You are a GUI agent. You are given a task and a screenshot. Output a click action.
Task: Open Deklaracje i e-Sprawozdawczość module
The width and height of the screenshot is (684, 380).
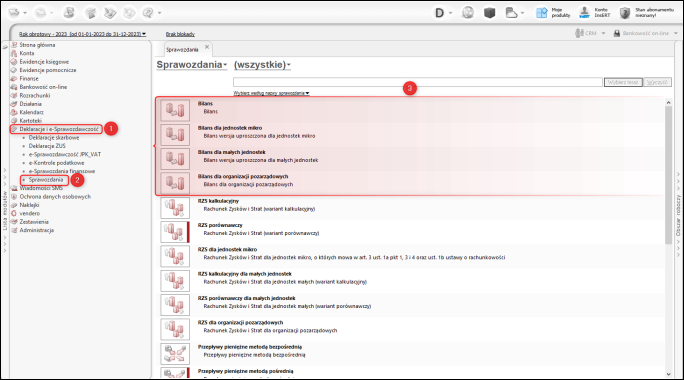point(59,129)
